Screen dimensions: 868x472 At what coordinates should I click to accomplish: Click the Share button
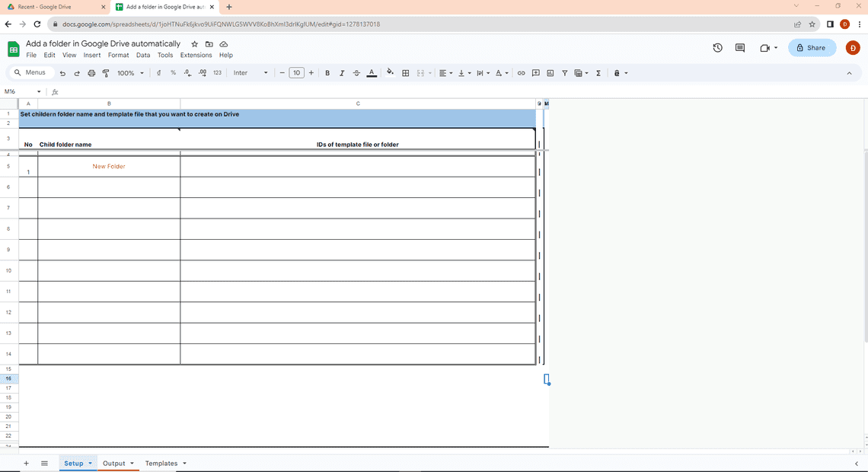click(x=811, y=48)
